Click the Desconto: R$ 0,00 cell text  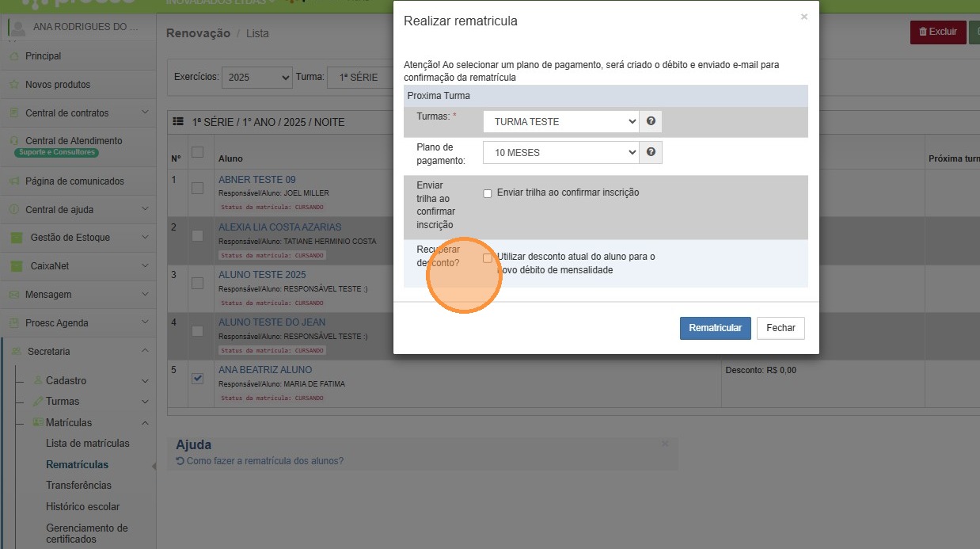(x=761, y=370)
